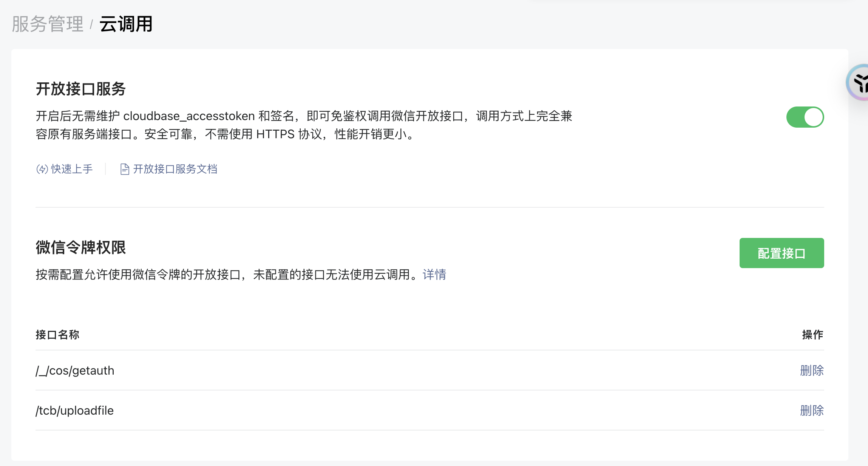
Task: Click the 接口名称 column header
Action: coord(57,335)
